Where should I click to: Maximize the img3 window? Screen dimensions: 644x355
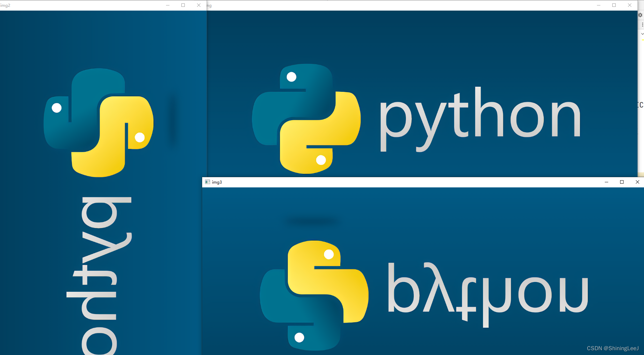coord(622,182)
